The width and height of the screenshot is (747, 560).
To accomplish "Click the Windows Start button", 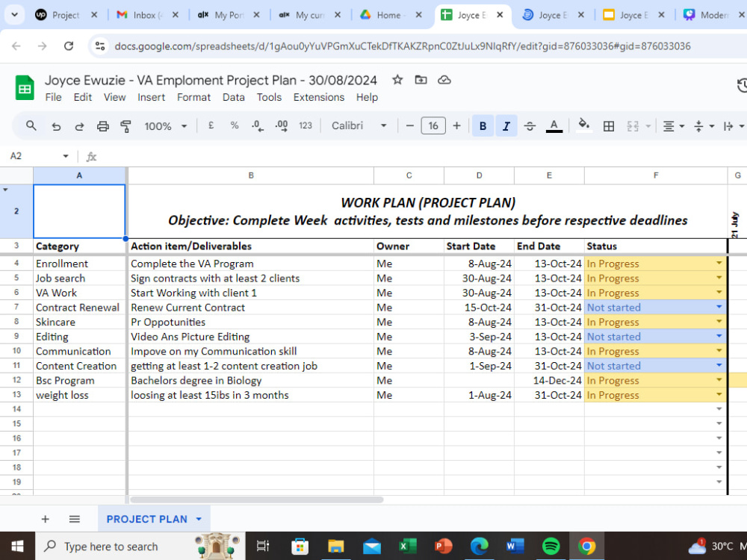I will tap(18, 547).
